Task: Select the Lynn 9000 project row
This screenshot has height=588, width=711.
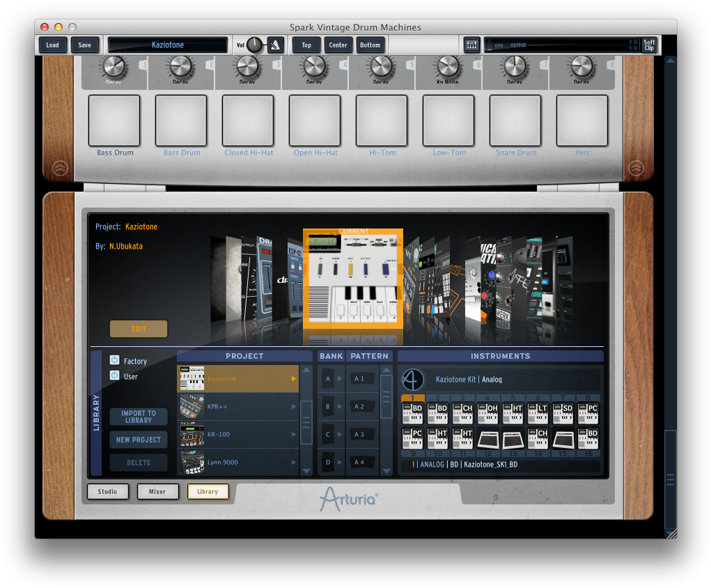Action: point(238,463)
